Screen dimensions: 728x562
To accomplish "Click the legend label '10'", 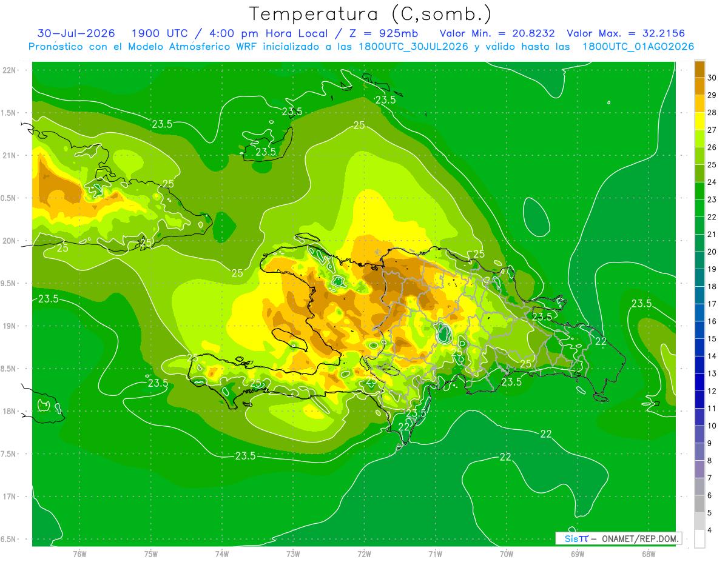I will point(712,426).
